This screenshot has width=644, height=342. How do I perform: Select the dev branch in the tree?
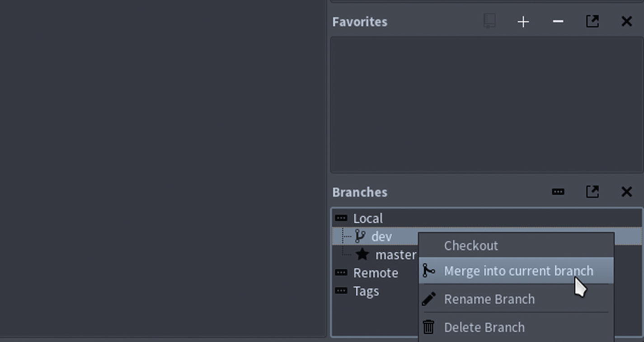pos(381,236)
